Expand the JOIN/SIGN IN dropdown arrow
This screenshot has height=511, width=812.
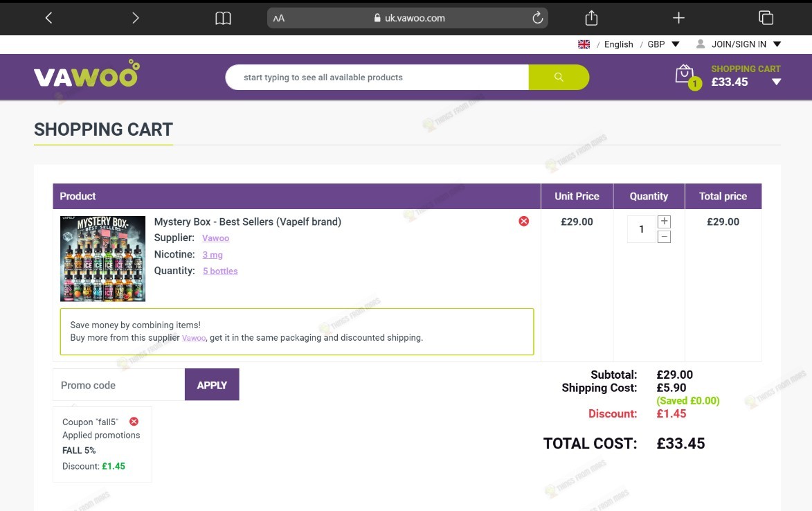pos(777,44)
